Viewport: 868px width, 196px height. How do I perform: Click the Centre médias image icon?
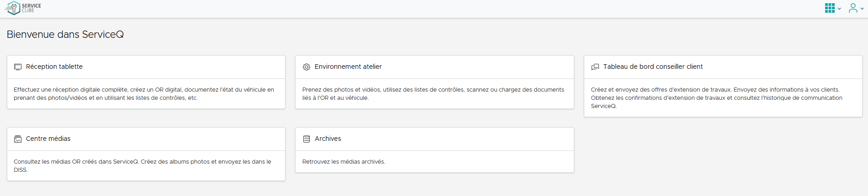pos(18,139)
